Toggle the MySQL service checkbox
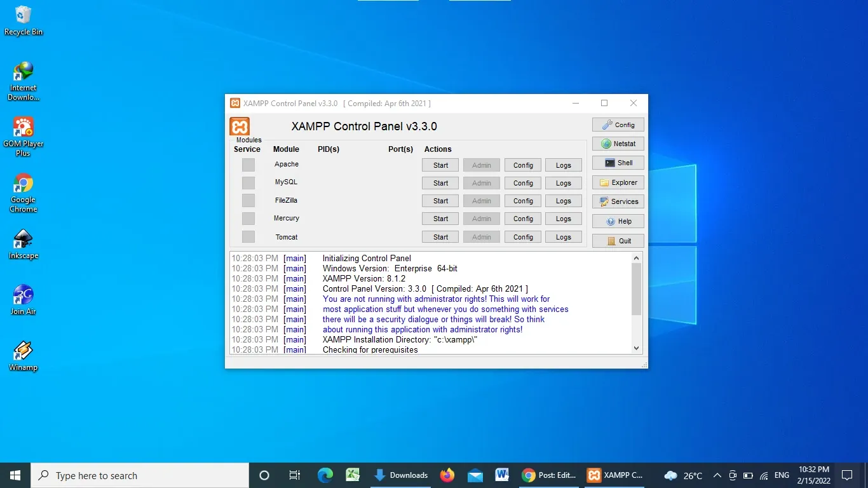The height and width of the screenshot is (488, 868). coord(248,183)
